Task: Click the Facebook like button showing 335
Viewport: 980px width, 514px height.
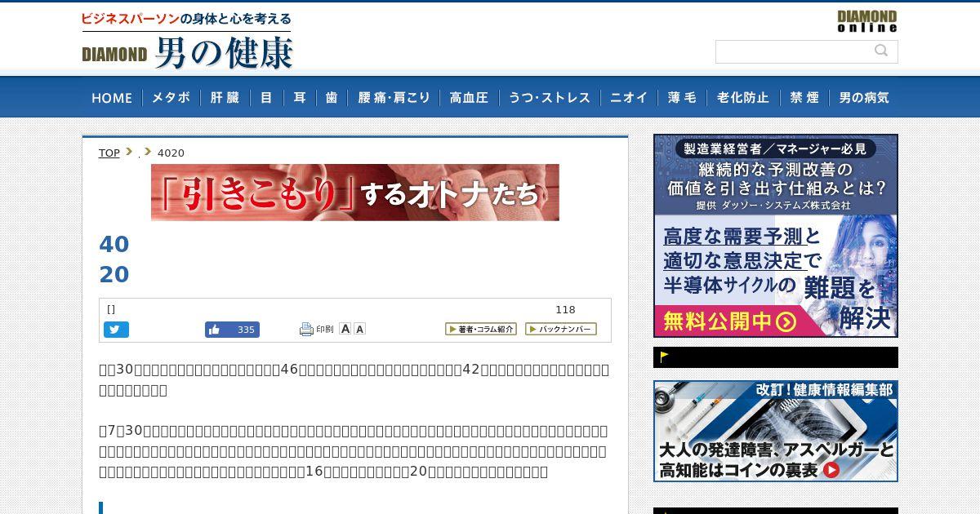Action: 232,330
